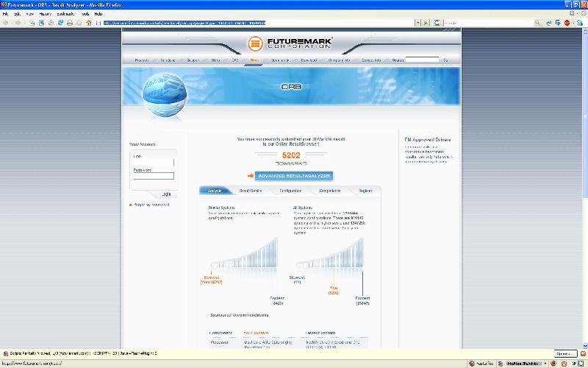Open the dropdown beside the status bar label
The height and width of the screenshot is (368, 588).
pos(545,364)
